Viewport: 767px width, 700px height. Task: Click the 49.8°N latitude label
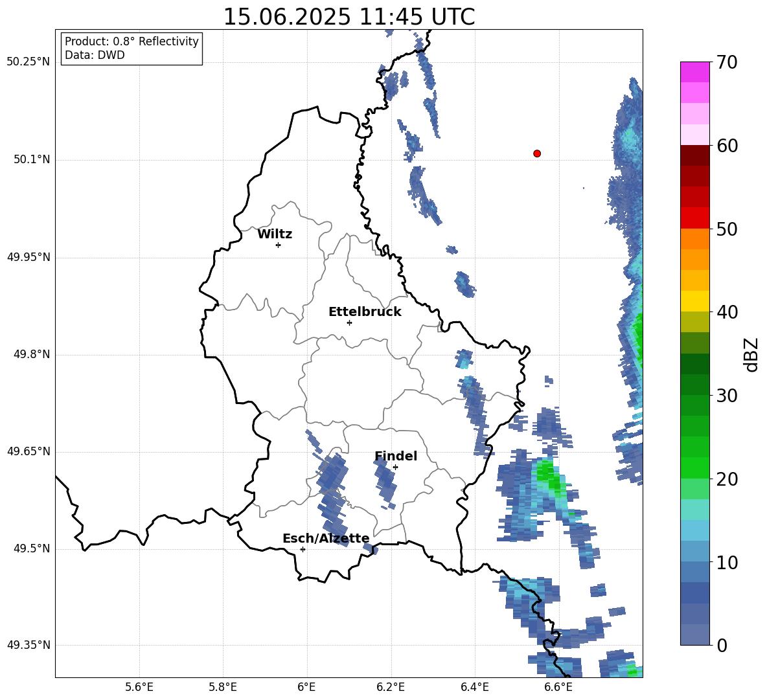31,354
